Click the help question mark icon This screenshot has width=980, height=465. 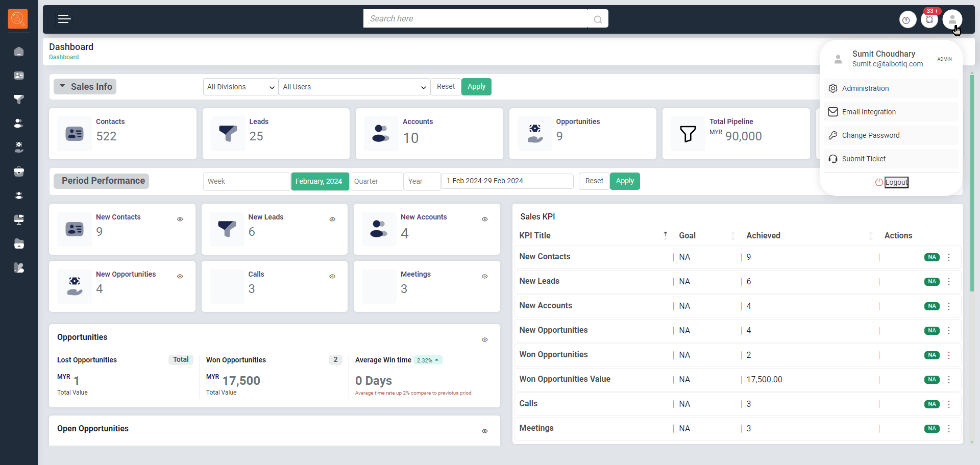coord(906,20)
